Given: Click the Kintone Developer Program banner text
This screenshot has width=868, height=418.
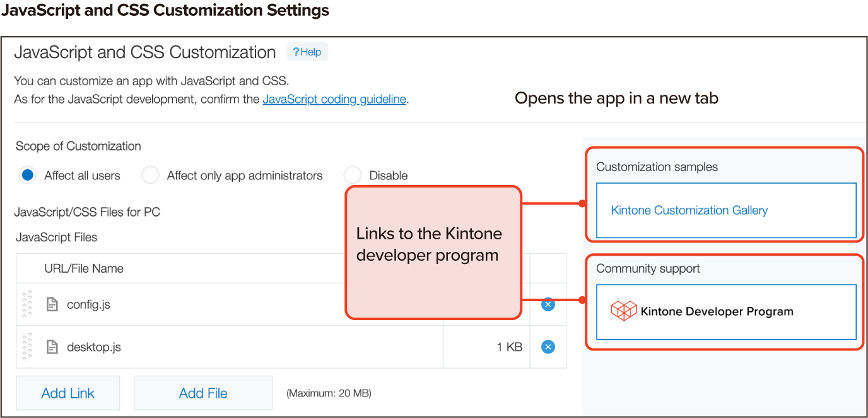Looking at the screenshot, I should [x=717, y=311].
